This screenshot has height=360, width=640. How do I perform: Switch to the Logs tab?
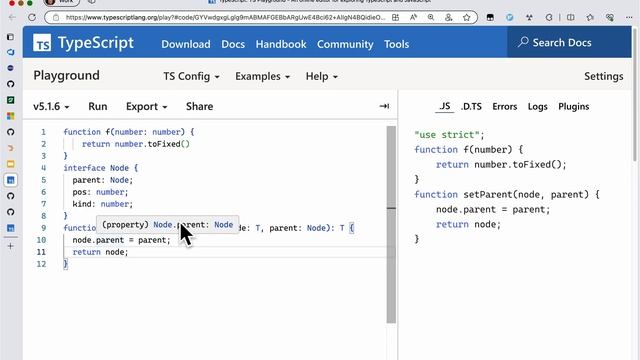(537, 107)
